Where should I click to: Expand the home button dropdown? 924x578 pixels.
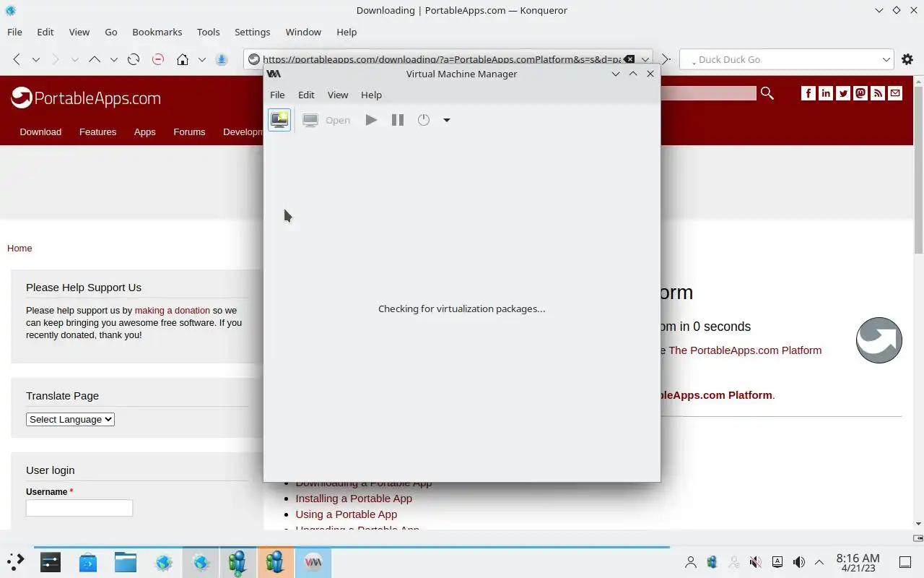(202, 59)
